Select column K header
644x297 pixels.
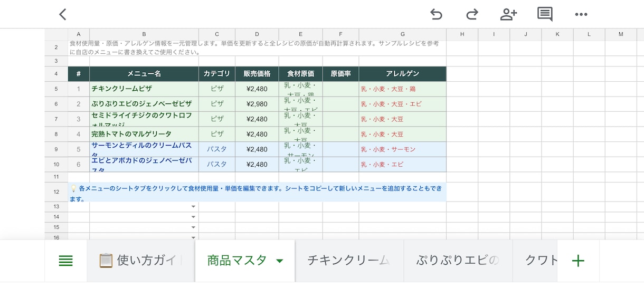[557, 34]
